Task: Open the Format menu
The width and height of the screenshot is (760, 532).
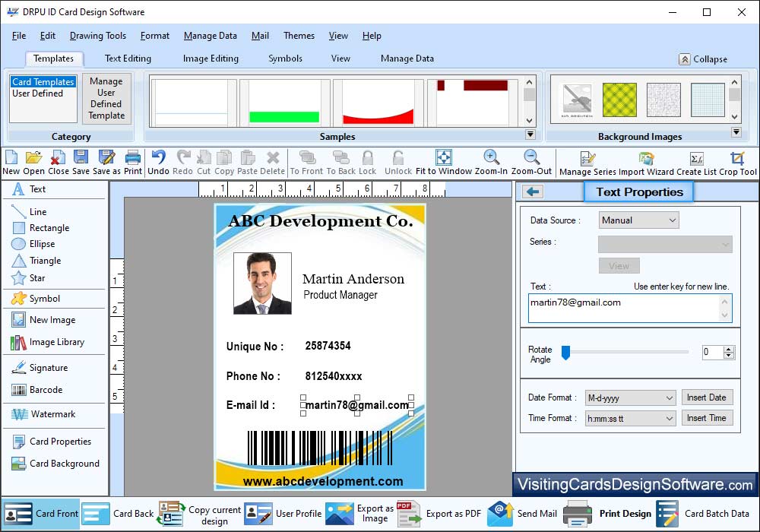Action: pyautogui.click(x=155, y=36)
